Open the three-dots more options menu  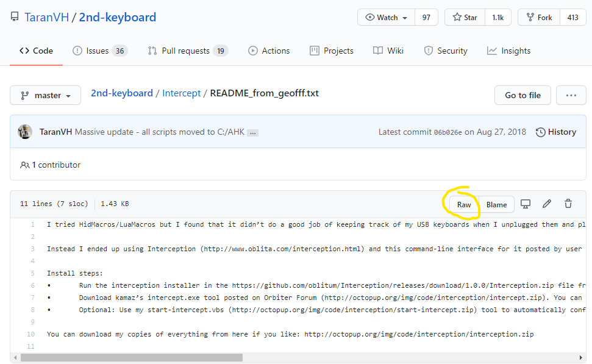click(571, 95)
